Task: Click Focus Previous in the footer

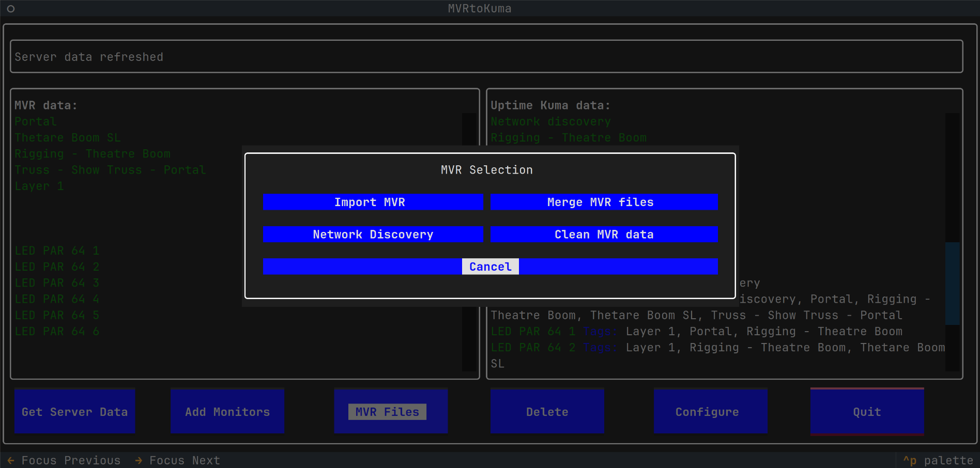Action: 64,460
